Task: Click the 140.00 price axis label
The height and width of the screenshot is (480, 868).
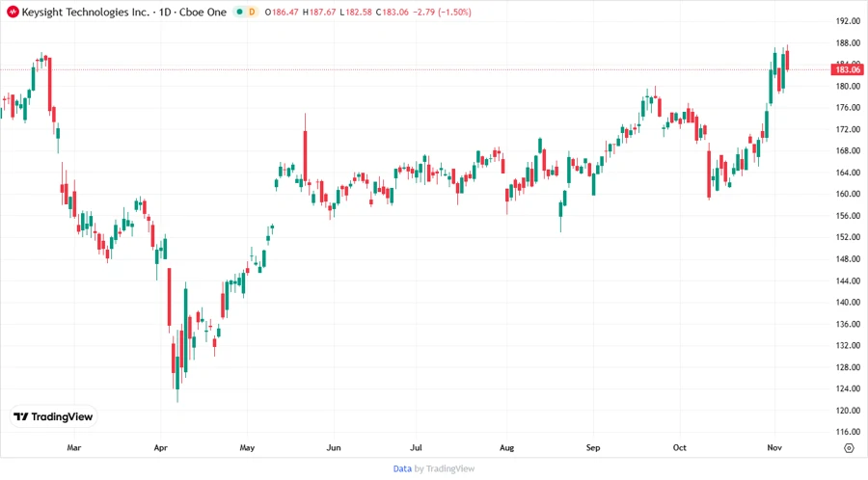Action: [848, 302]
